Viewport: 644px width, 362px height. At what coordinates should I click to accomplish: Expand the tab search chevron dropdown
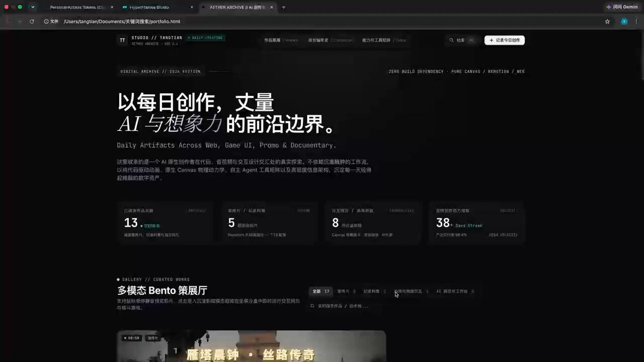pos(33,7)
